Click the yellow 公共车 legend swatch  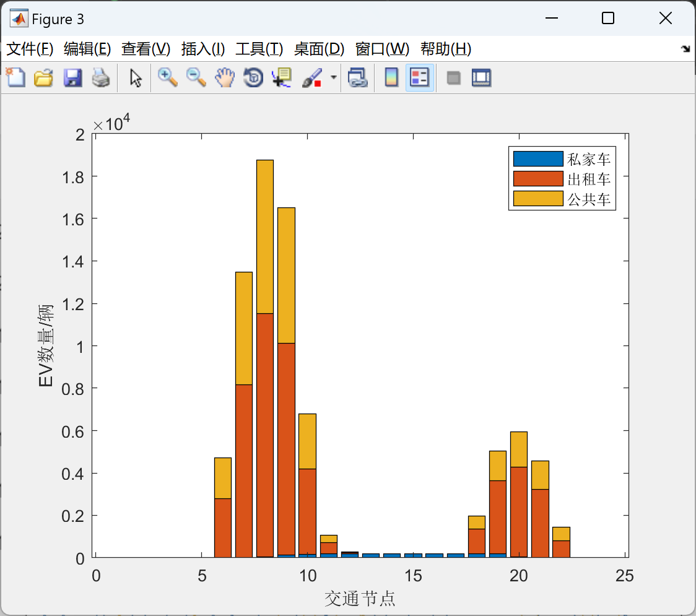[538, 199]
